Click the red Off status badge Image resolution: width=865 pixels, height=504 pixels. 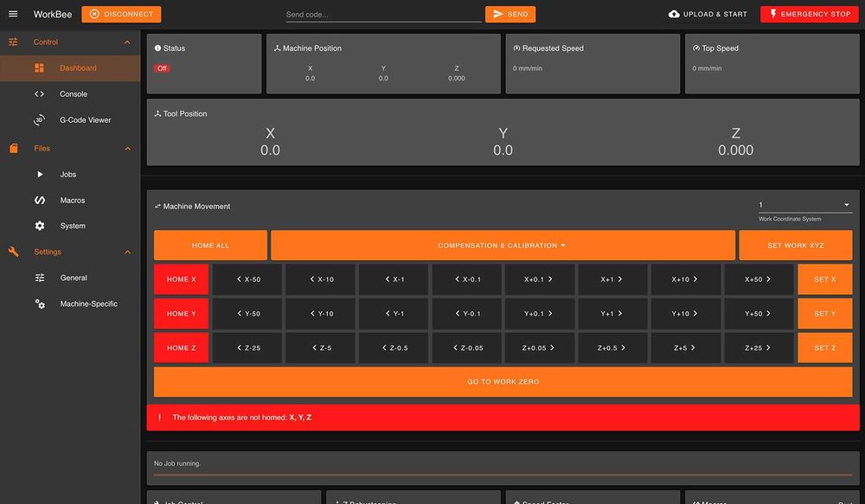coord(162,68)
